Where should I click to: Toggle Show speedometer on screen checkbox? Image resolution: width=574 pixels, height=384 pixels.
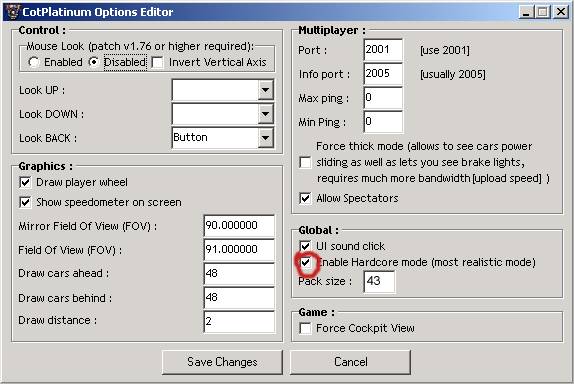pos(25,202)
